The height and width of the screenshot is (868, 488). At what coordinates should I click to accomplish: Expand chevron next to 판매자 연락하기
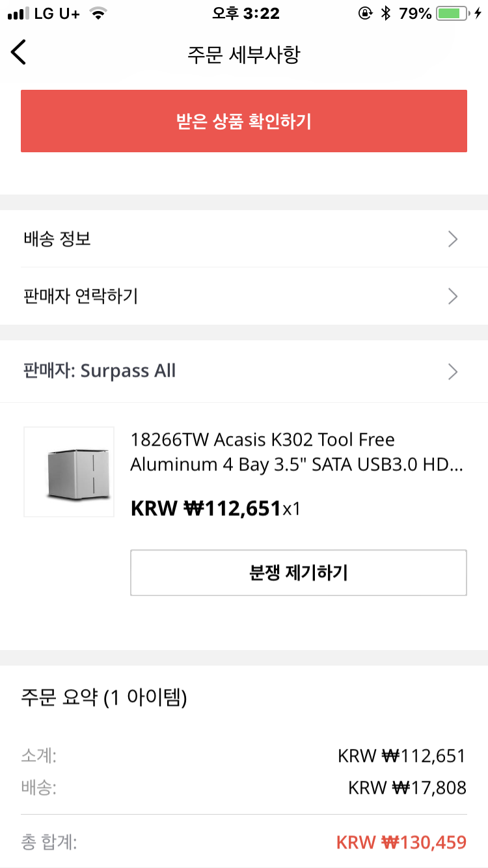point(454,297)
